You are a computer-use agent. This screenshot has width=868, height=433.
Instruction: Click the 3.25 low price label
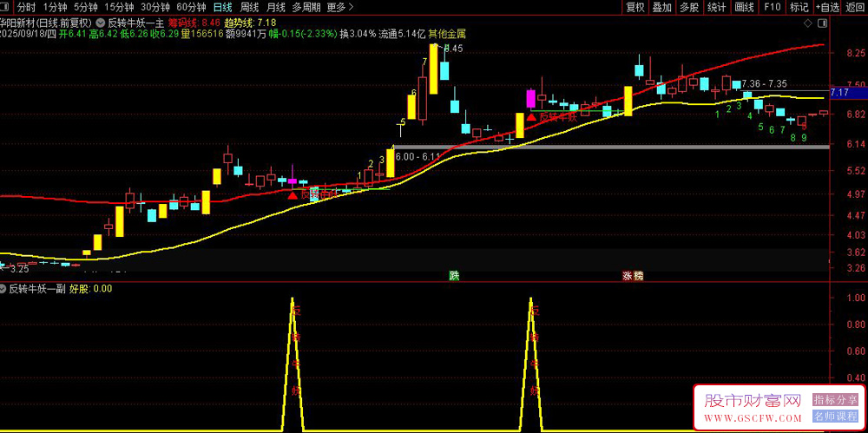19,269
